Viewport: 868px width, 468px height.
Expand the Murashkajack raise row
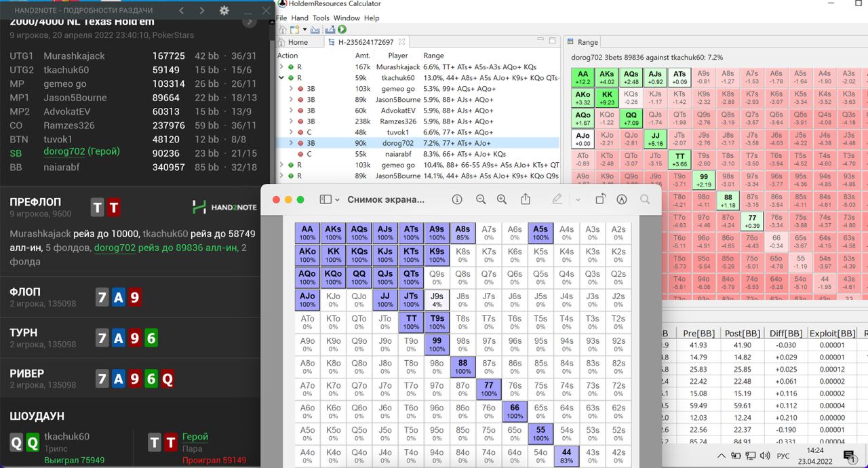pyautogui.click(x=281, y=67)
